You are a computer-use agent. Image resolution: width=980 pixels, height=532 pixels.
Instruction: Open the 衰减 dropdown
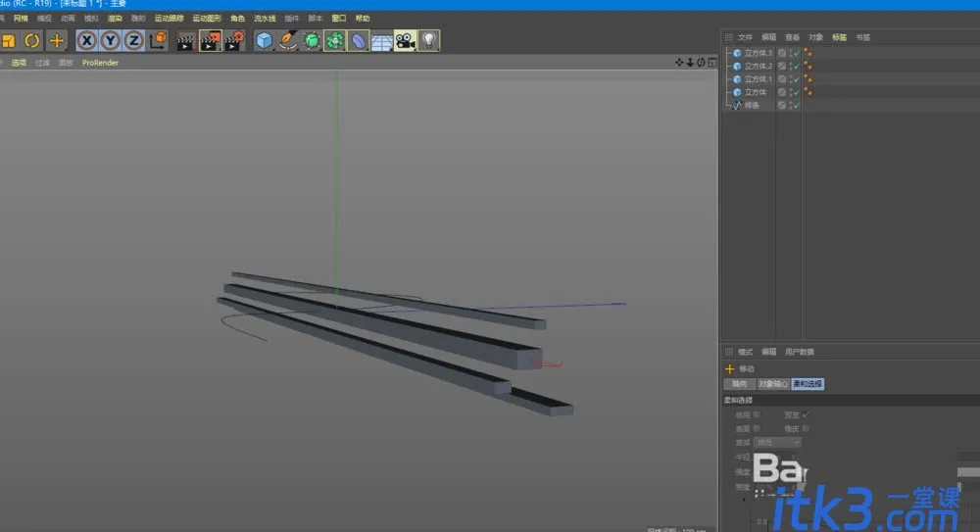pyautogui.click(x=777, y=443)
